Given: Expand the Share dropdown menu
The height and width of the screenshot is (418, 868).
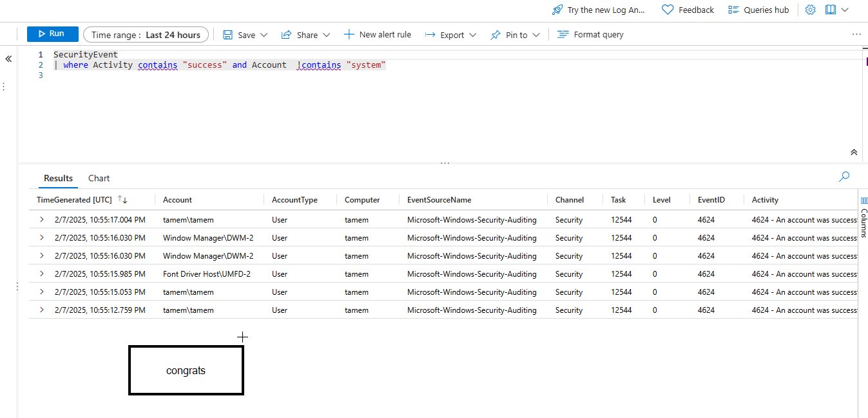Looking at the screenshot, I should tap(326, 35).
